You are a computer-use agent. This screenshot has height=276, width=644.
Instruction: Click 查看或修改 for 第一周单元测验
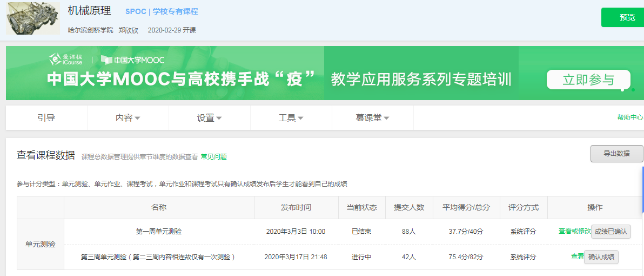(575, 231)
